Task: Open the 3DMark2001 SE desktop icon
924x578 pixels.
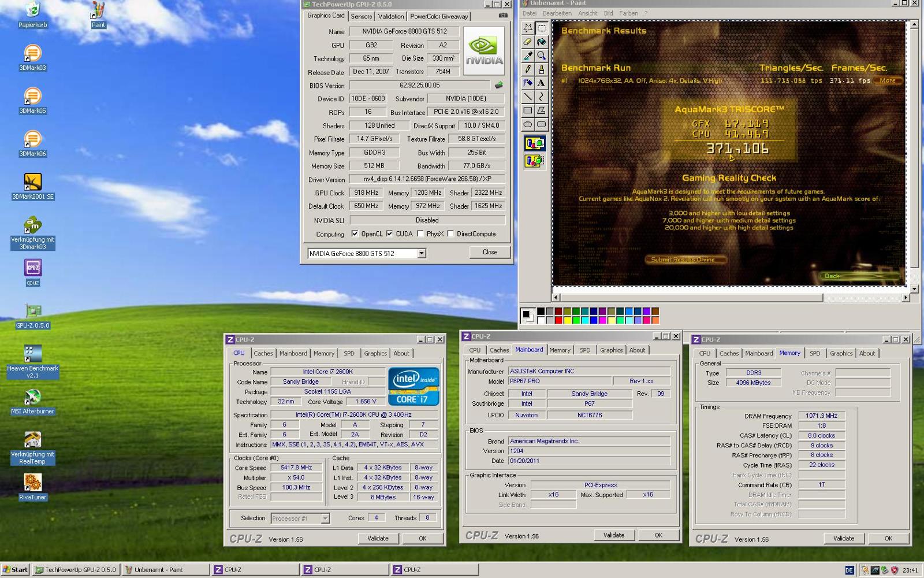Action: 33,186
